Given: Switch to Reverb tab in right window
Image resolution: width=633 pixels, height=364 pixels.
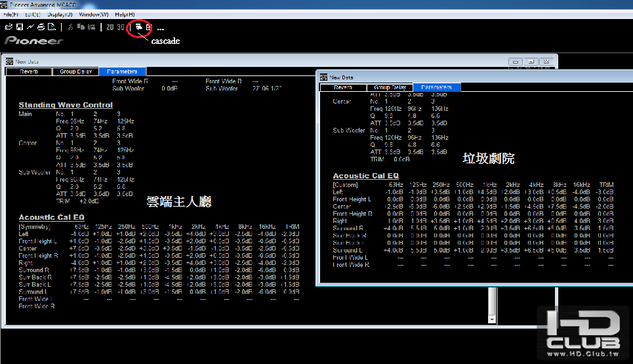Looking at the screenshot, I should [343, 87].
